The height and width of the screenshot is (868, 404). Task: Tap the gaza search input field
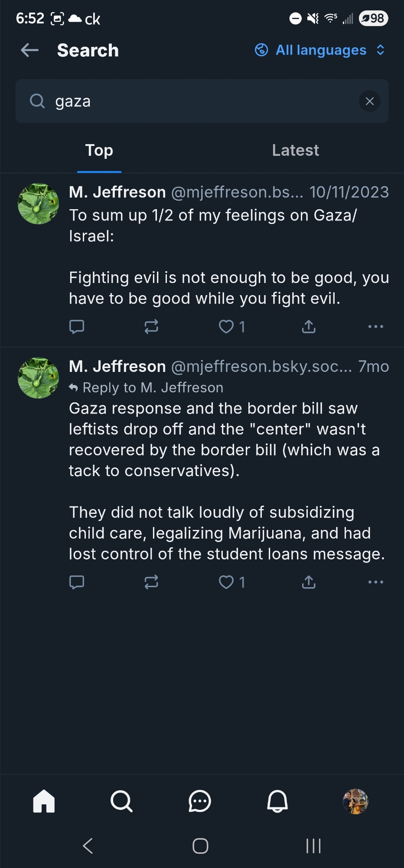199,102
